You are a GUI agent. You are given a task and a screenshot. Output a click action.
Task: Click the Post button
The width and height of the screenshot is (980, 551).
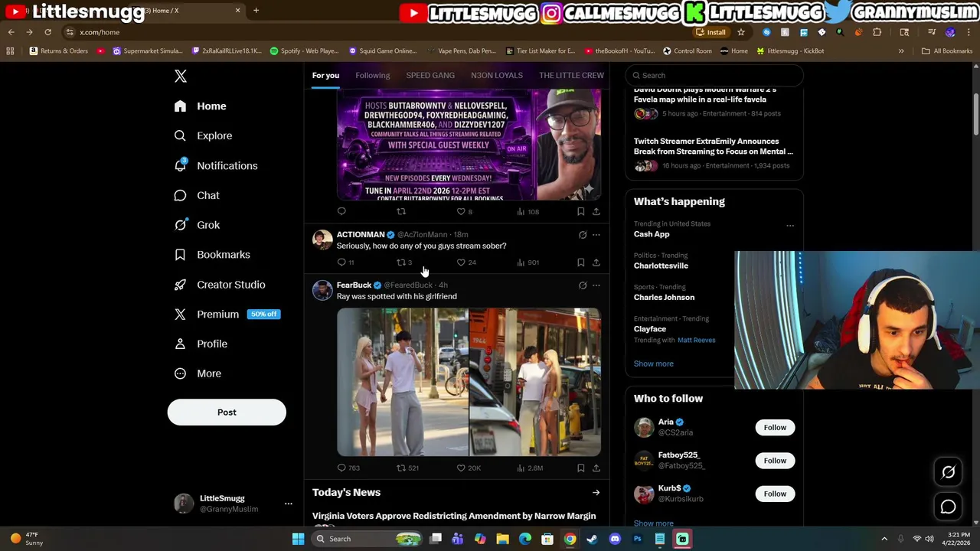(227, 412)
